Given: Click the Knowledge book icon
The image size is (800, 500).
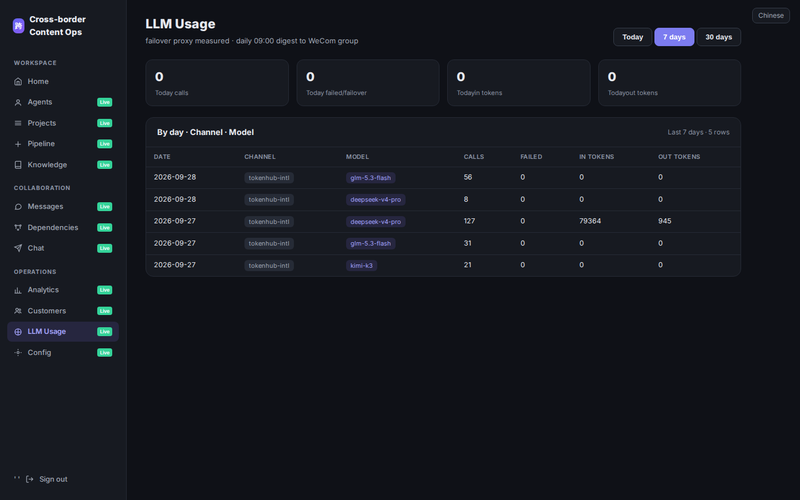Looking at the screenshot, I should coord(18,165).
